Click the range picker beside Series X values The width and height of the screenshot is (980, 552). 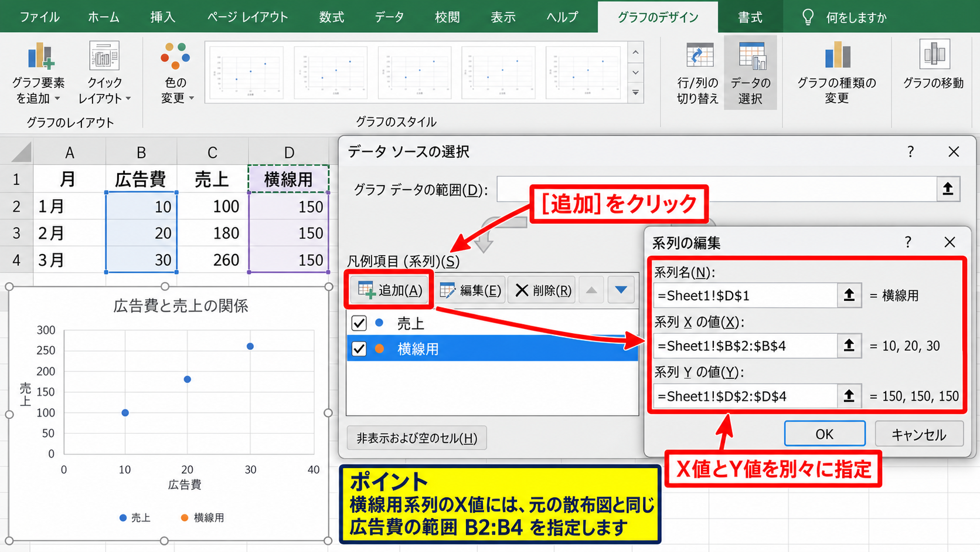(x=849, y=346)
